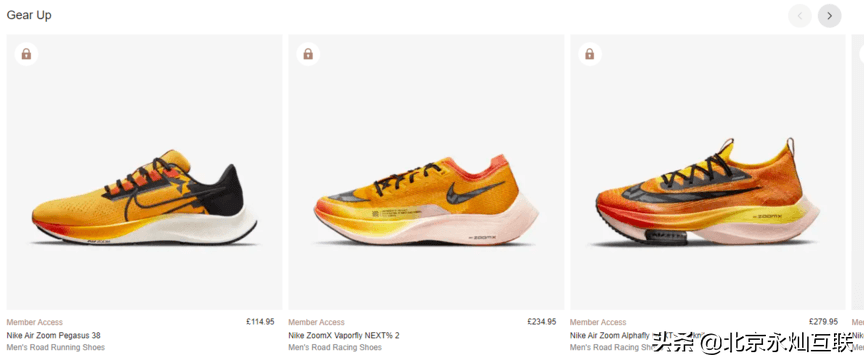Screen dimensions: 864x364
Task: Click lock icon on Pegasus 38 card
Action: (x=26, y=54)
